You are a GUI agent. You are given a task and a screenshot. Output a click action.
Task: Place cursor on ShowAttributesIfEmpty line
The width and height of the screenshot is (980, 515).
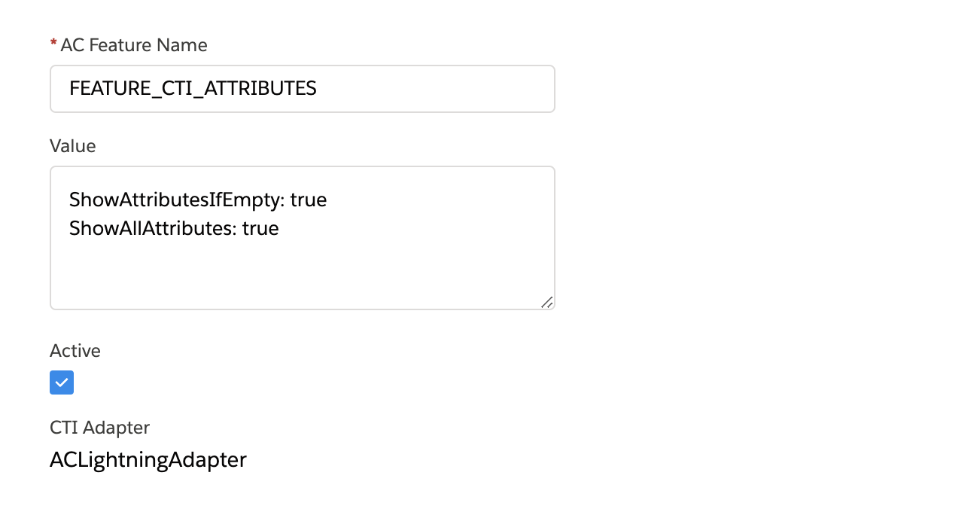(198, 200)
